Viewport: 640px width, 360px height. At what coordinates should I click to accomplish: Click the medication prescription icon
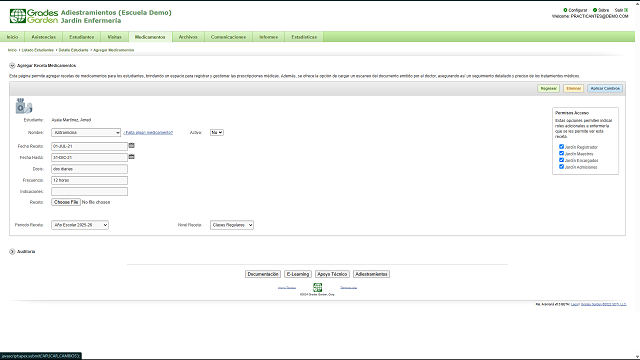coord(24,106)
